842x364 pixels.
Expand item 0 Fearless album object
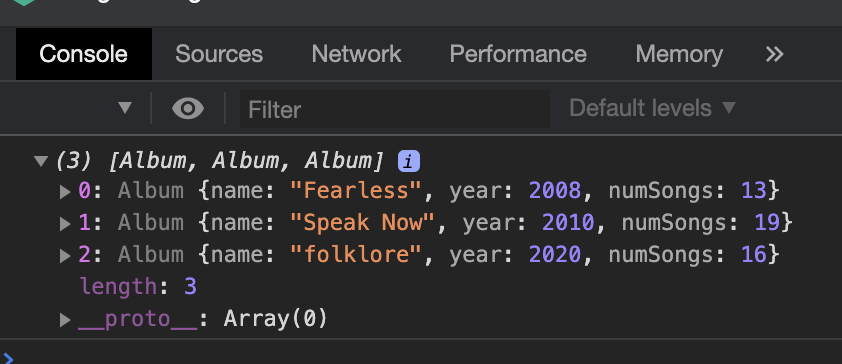(65, 192)
